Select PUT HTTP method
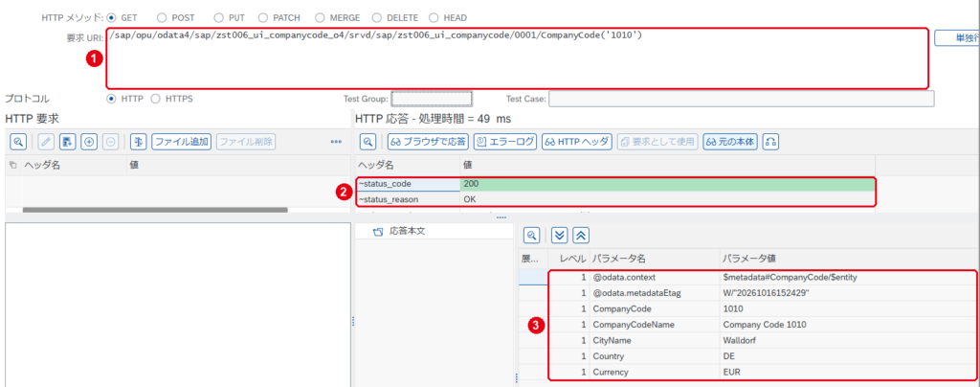980x387 pixels. [x=219, y=17]
